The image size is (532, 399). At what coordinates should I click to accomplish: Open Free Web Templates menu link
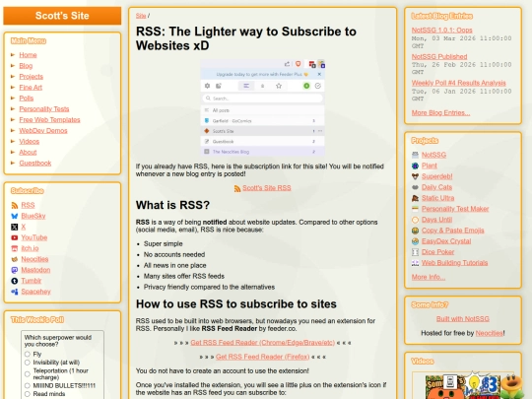pyautogui.click(x=49, y=120)
